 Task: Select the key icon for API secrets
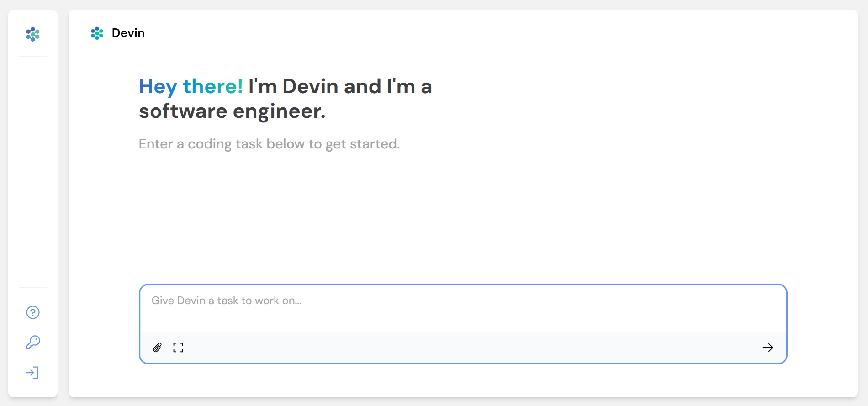coord(32,343)
